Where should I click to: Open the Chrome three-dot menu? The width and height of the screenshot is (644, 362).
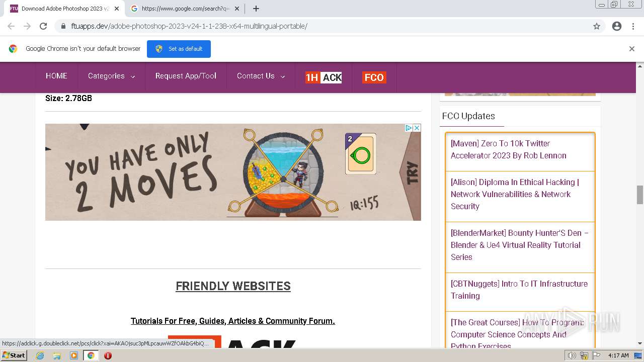click(633, 26)
